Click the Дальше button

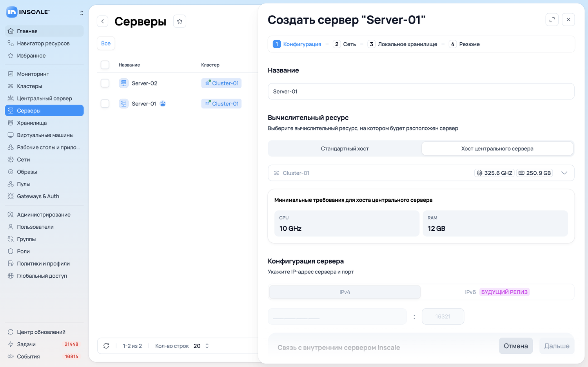click(557, 346)
